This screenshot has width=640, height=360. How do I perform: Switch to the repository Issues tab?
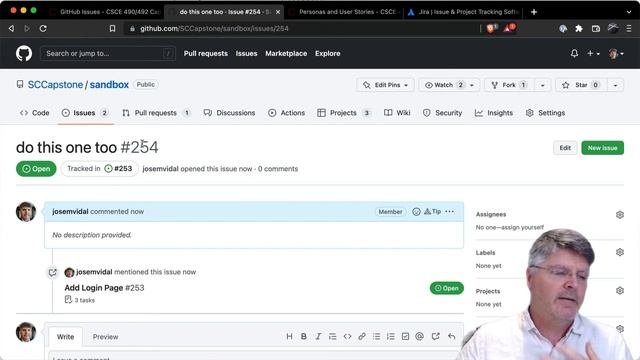(85, 113)
